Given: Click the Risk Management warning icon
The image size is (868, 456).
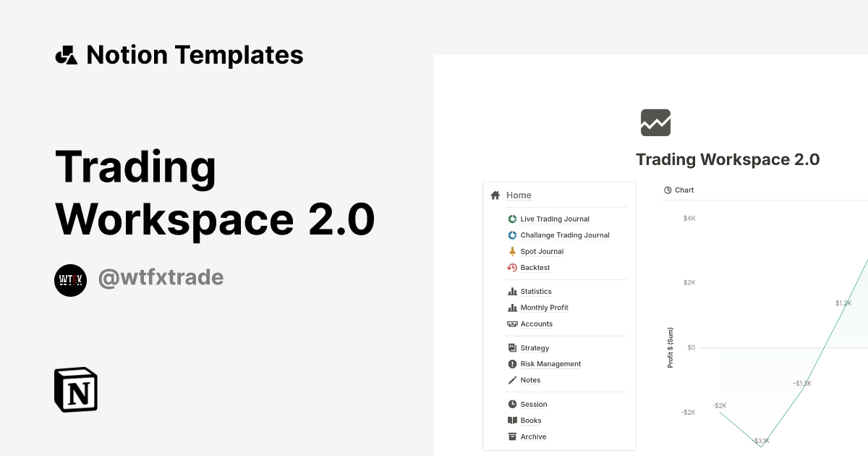Looking at the screenshot, I should click(512, 363).
